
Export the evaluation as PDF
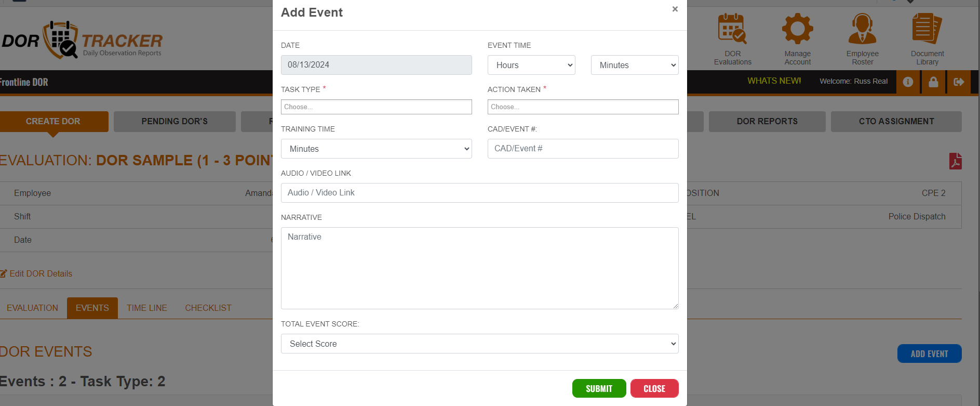point(956,161)
